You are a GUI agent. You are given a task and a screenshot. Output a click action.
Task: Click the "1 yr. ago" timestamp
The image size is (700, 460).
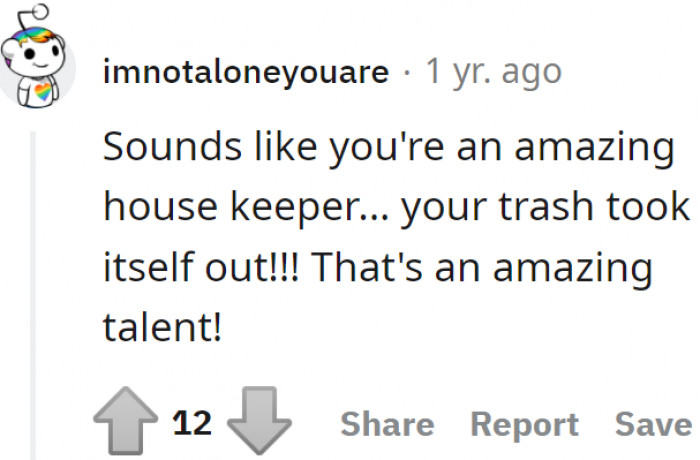(493, 71)
